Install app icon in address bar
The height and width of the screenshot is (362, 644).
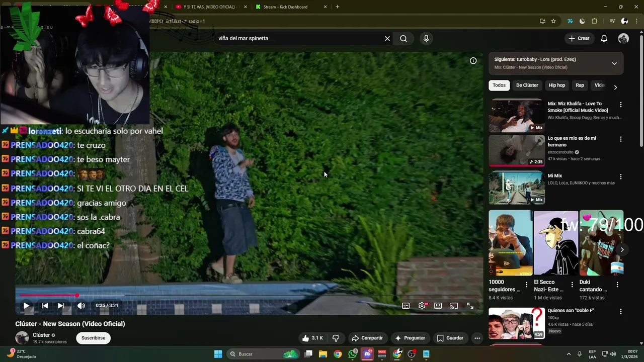(x=542, y=21)
